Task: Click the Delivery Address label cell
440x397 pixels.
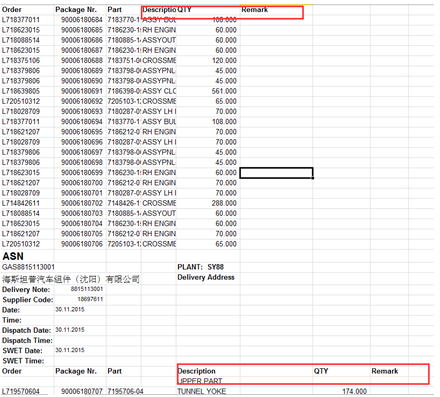Action: click(x=206, y=277)
